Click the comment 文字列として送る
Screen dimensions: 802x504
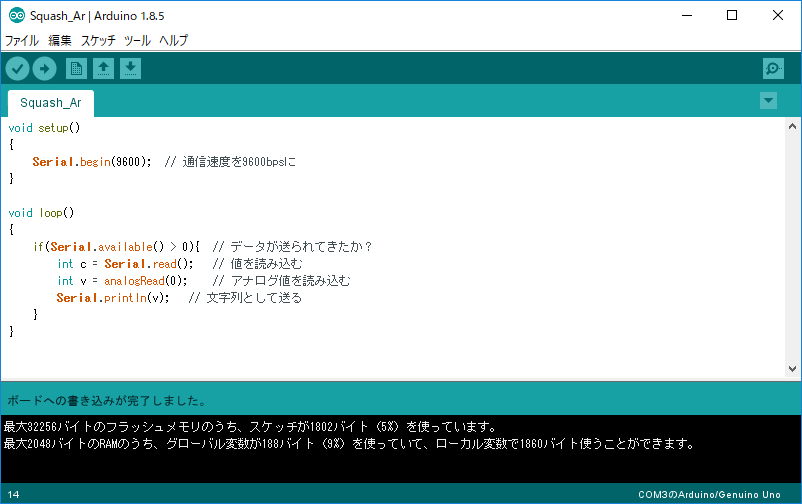tap(254, 297)
